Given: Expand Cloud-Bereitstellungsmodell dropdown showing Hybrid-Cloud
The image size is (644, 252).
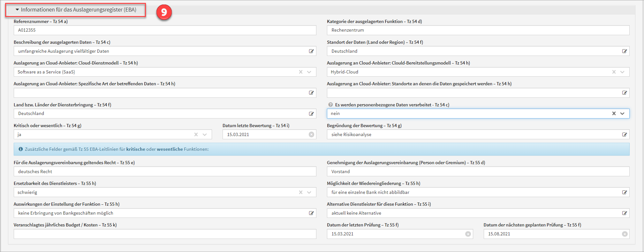Looking at the screenshot, I should (x=622, y=72).
